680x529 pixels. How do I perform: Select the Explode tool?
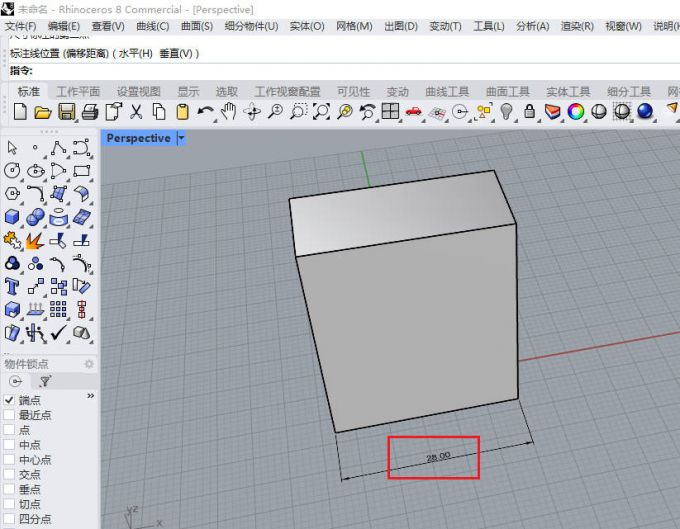click(35, 240)
